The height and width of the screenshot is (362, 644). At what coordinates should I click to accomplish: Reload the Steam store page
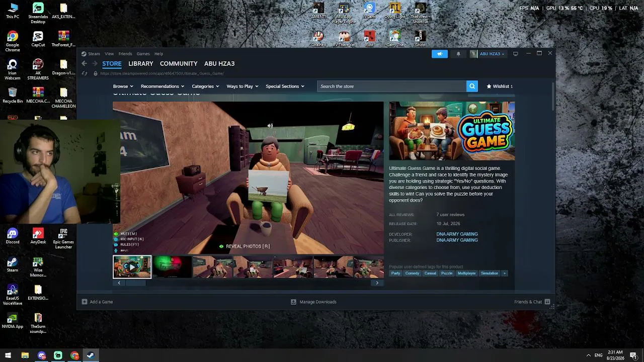pos(85,73)
